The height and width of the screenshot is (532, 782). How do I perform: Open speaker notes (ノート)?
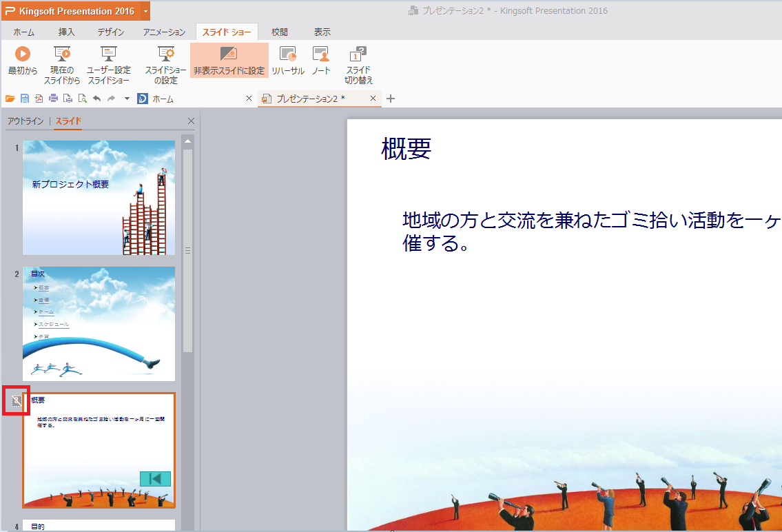(320, 61)
